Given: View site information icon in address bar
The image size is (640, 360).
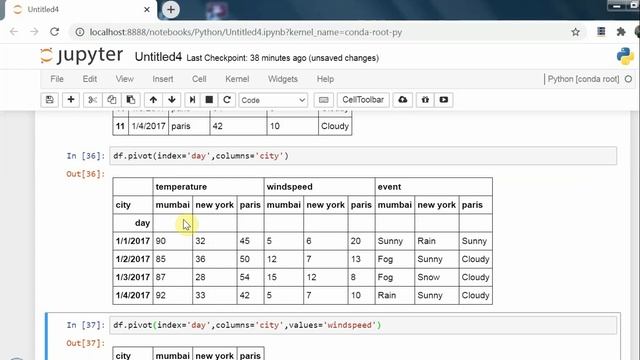Looking at the screenshot, I should tap(80, 32).
